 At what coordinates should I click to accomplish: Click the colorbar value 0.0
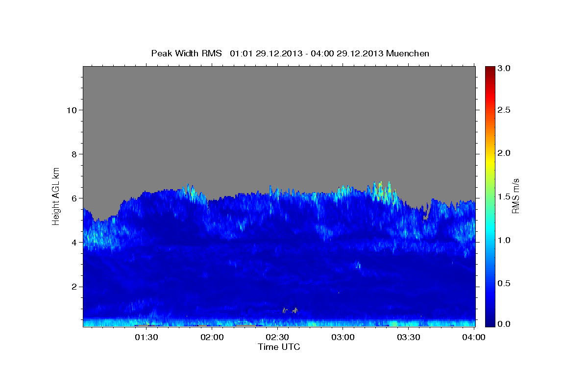504,324
